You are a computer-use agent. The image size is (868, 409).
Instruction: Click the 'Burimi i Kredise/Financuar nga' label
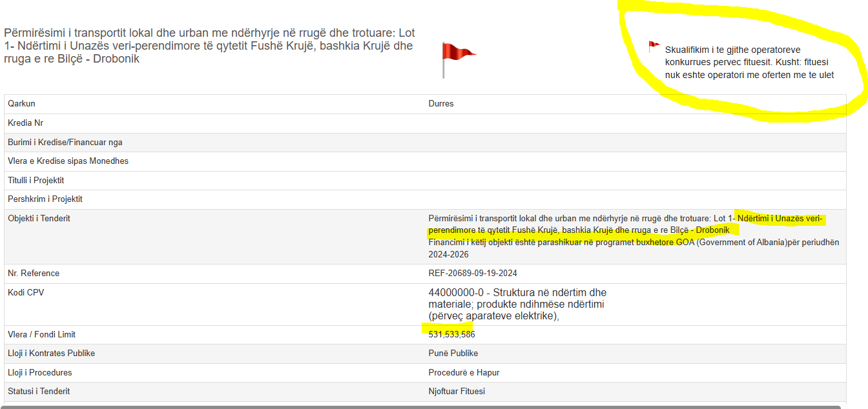(65, 143)
